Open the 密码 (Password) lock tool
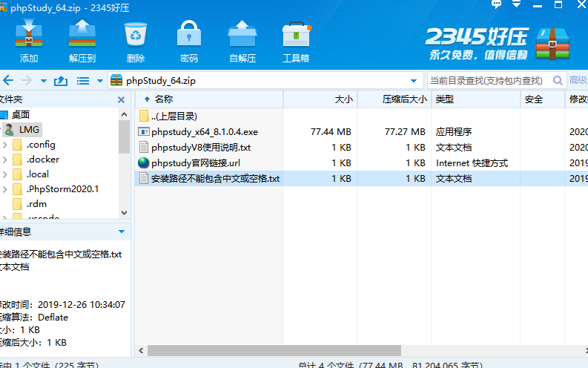The height and width of the screenshot is (368, 588). 188,42
